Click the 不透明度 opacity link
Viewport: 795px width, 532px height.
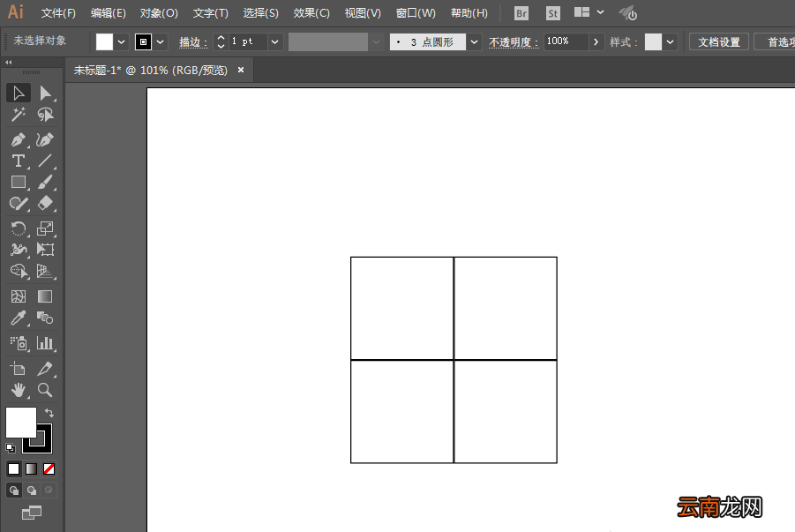pos(513,42)
